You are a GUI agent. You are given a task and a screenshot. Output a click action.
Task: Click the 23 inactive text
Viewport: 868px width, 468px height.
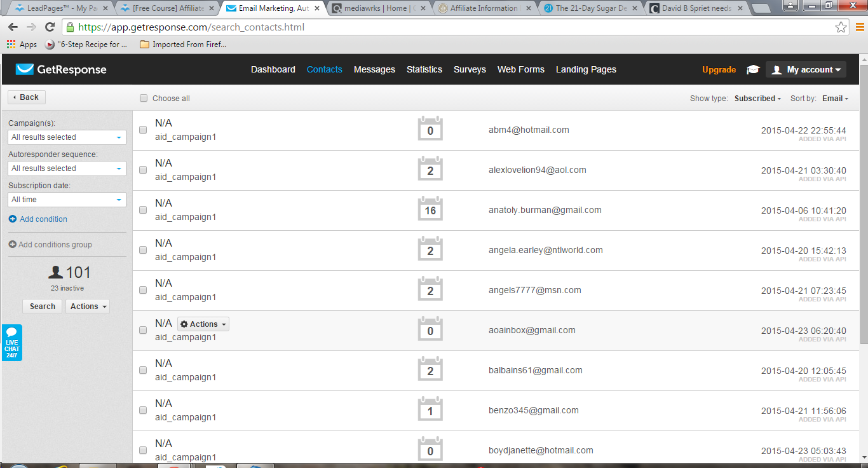click(67, 288)
